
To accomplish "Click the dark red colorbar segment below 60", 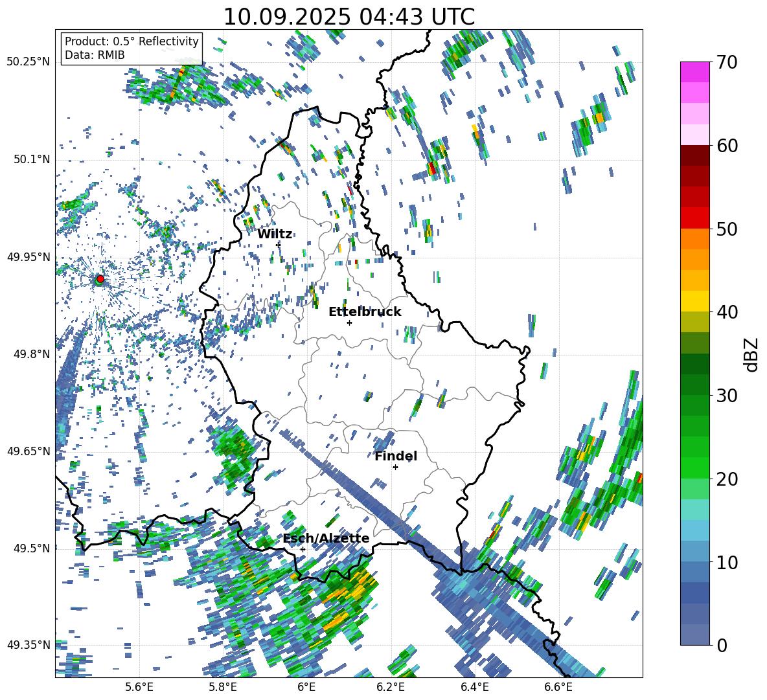I will point(694,155).
